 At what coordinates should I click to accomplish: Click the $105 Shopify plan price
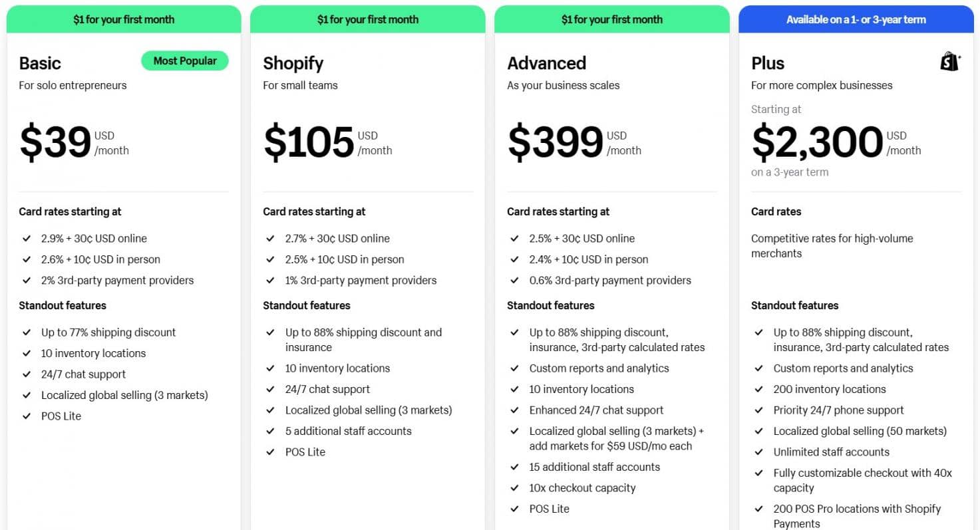tap(309, 142)
